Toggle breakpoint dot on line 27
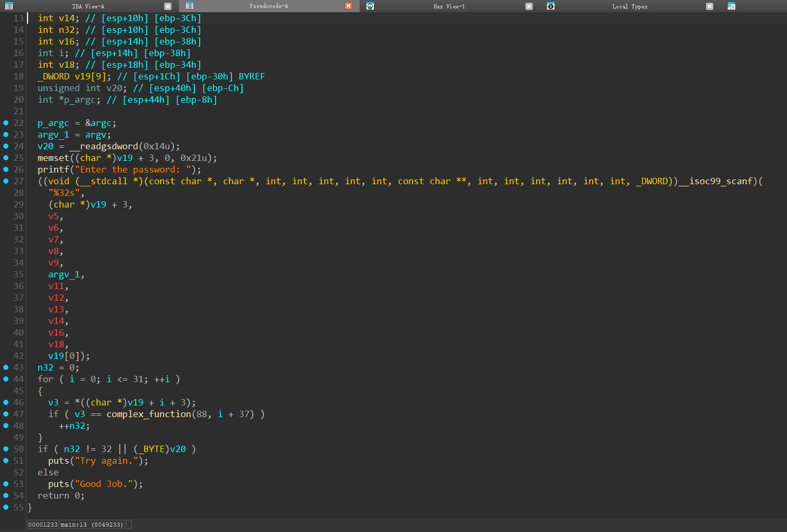The height and width of the screenshot is (532, 787). point(6,181)
